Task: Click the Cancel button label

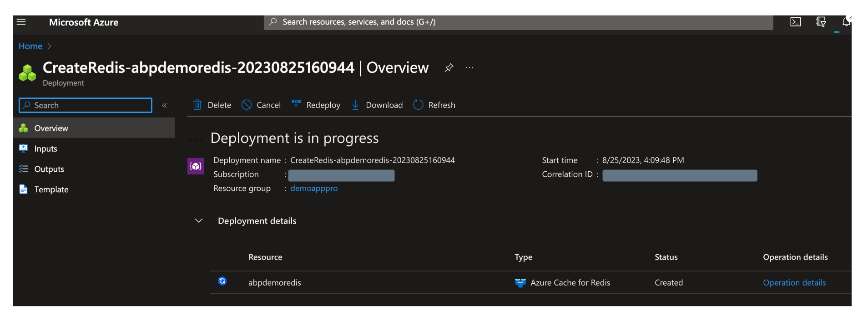Action: (268, 105)
